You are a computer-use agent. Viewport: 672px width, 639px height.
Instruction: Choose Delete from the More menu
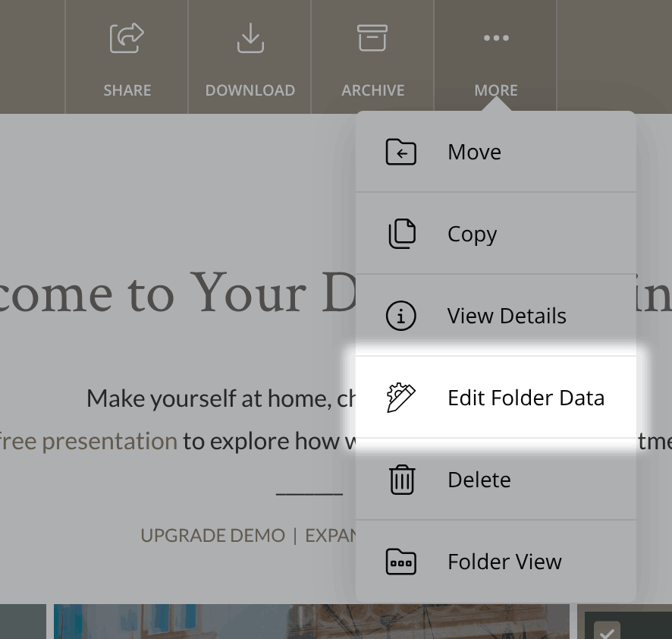click(496, 480)
